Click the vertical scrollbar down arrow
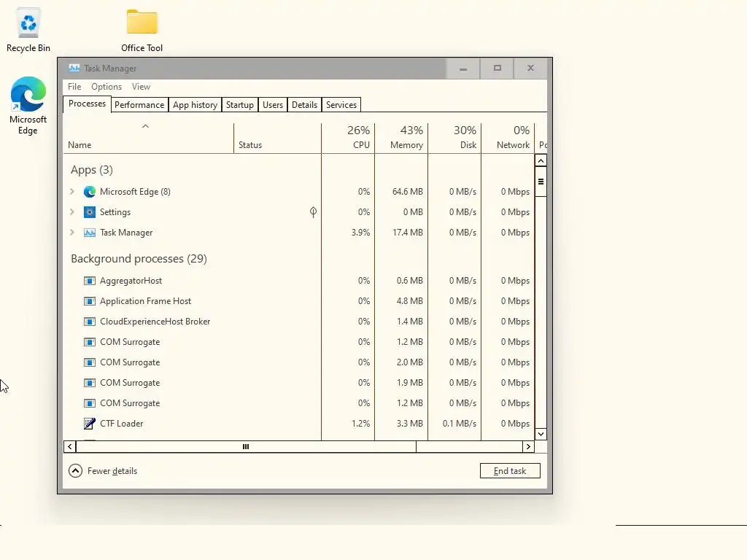 point(541,434)
